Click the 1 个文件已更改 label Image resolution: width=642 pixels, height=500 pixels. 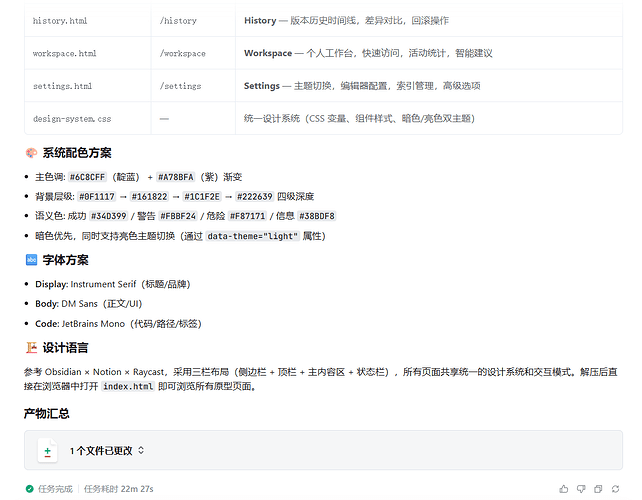101,451
